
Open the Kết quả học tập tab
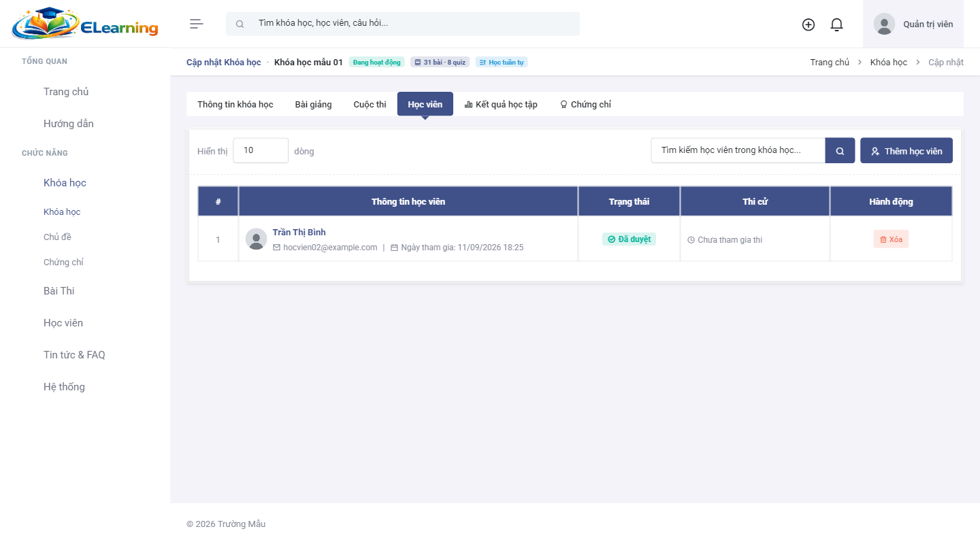pyautogui.click(x=501, y=104)
